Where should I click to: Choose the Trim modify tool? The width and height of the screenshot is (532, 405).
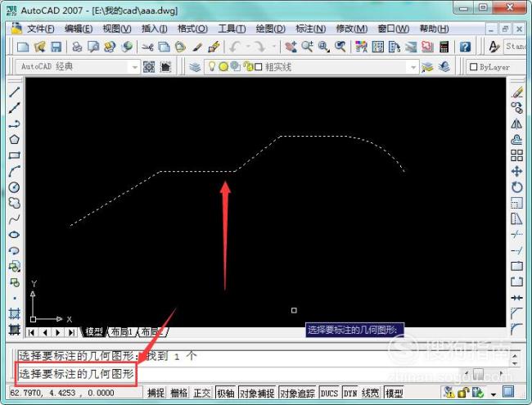pos(516,235)
